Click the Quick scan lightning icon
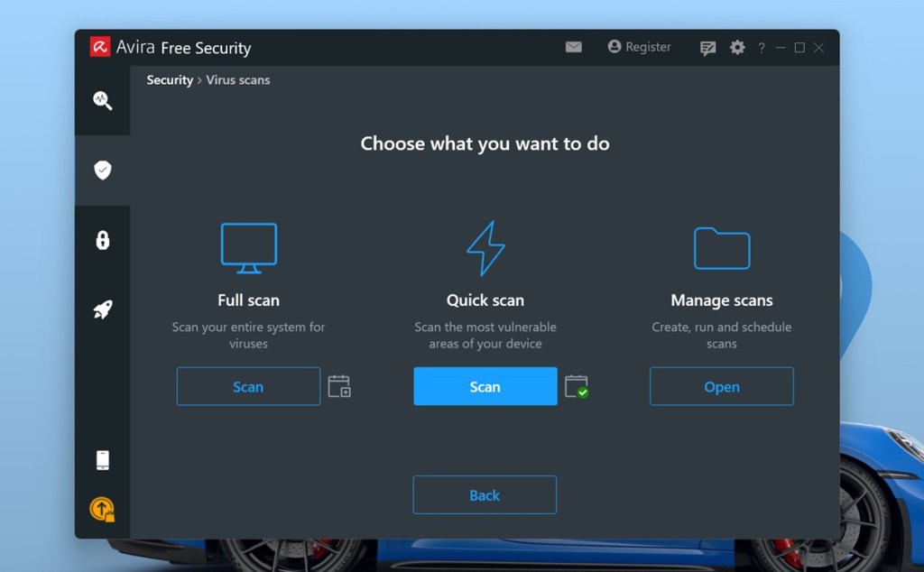Viewport: 924px width, 572px height. point(485,248)
